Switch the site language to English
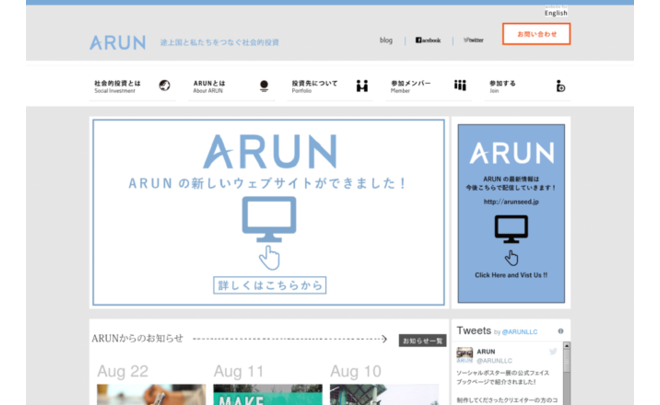 click(555, 13)
